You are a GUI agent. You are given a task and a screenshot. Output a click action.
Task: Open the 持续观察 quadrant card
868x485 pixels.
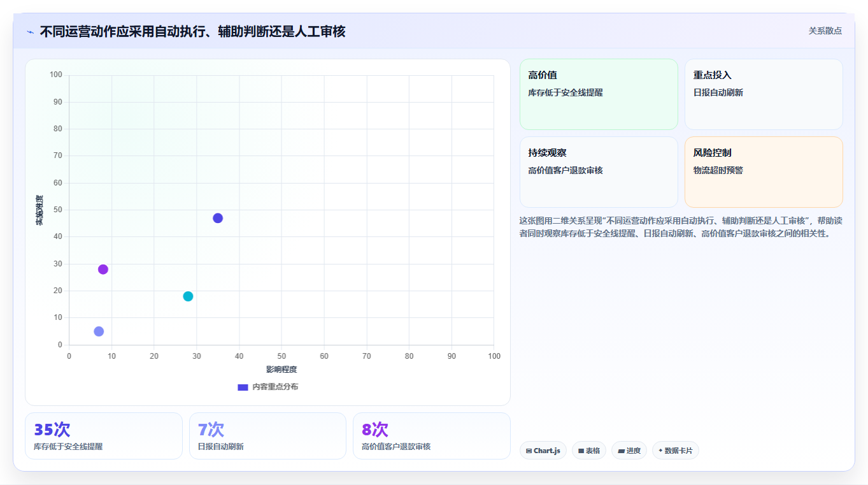pos(599,172)
